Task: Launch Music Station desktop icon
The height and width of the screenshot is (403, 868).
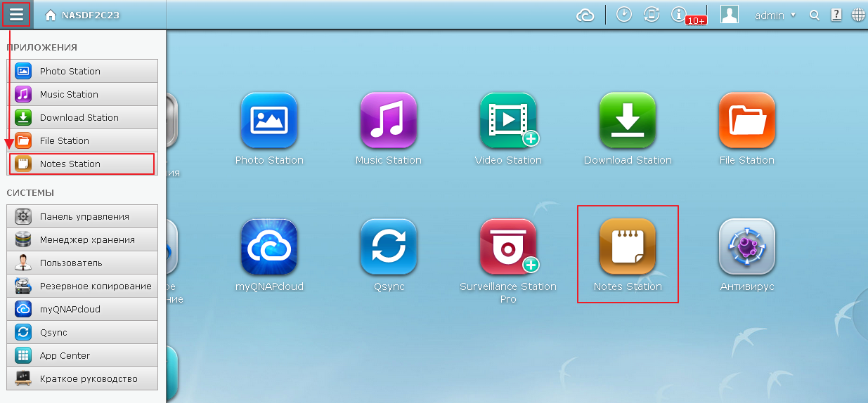Action: click(389, 120)
